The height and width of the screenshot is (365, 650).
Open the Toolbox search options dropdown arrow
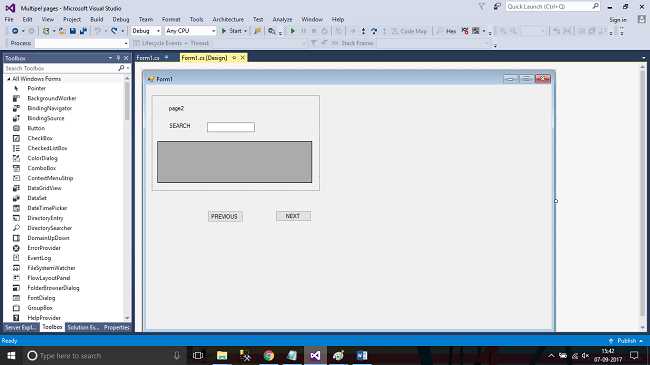coord(128,68)
